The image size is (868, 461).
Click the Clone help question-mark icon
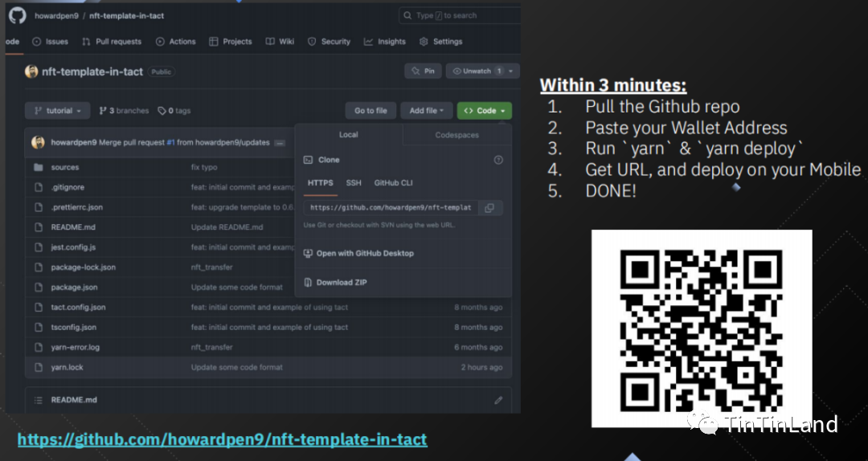click(x=498, y=160)
